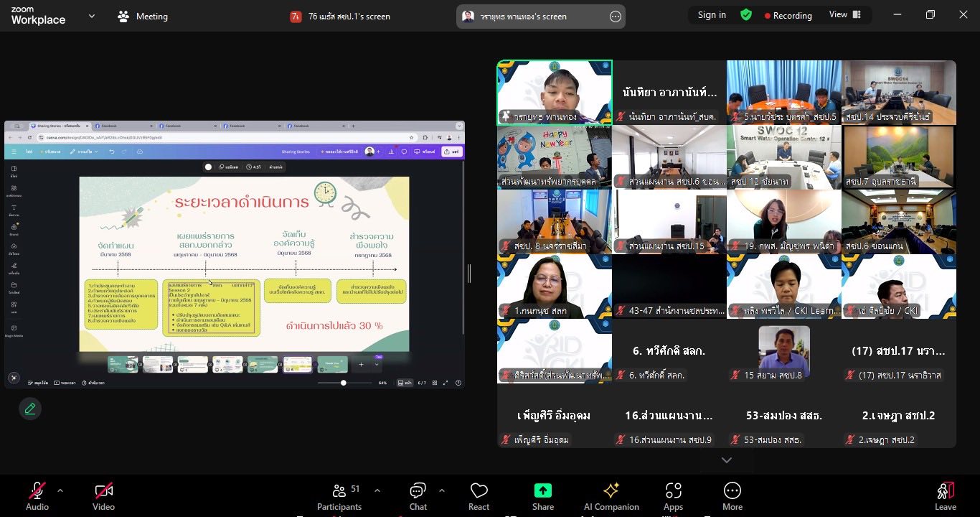This screenshot has height=517, width=980.
Task: Click the green annotation pencil icon
Action: tap(30, 409)
